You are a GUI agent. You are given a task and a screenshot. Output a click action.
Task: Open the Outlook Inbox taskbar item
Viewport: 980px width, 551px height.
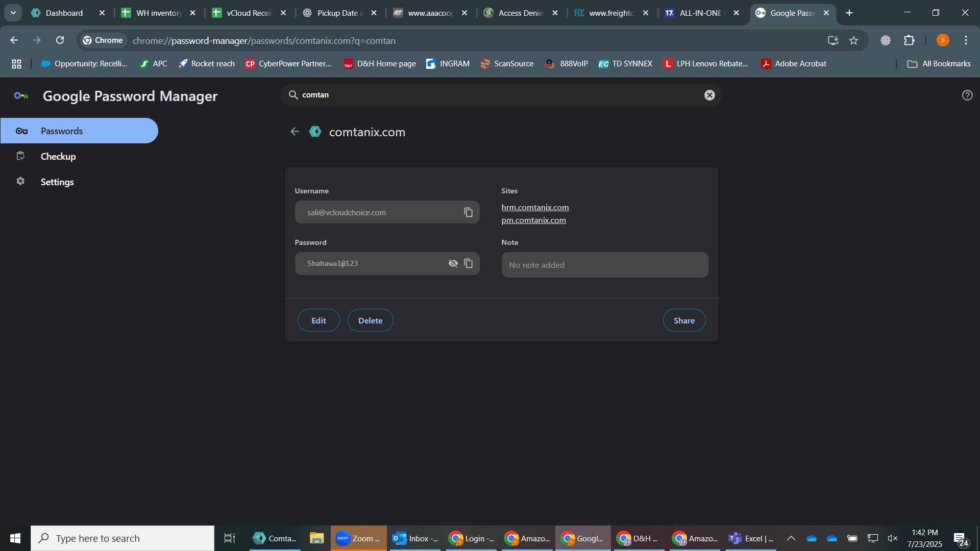tap(415, 538)
